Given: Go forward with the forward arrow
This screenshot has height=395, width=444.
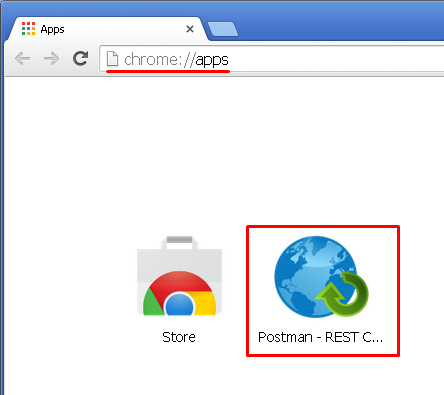Looking at the screenshot, I should 51,59.
